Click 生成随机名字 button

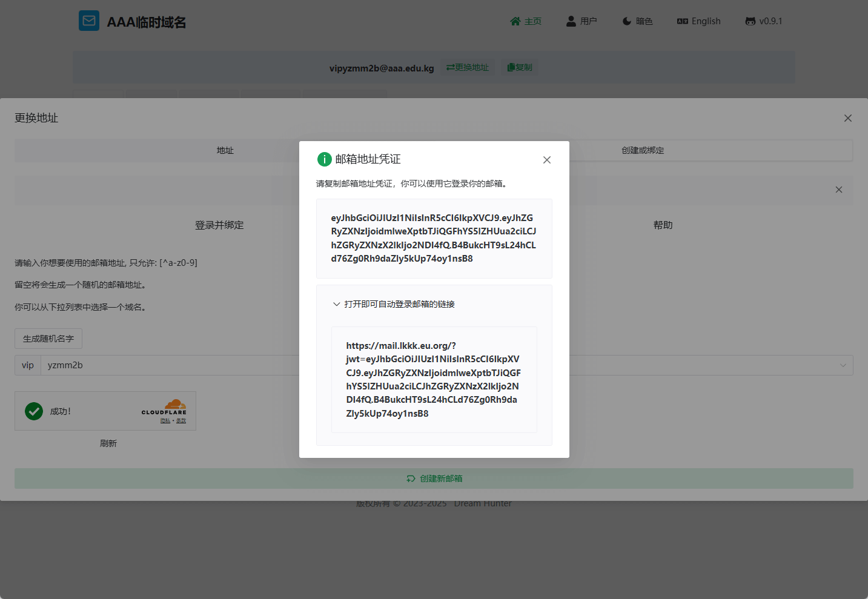[48, 339]
